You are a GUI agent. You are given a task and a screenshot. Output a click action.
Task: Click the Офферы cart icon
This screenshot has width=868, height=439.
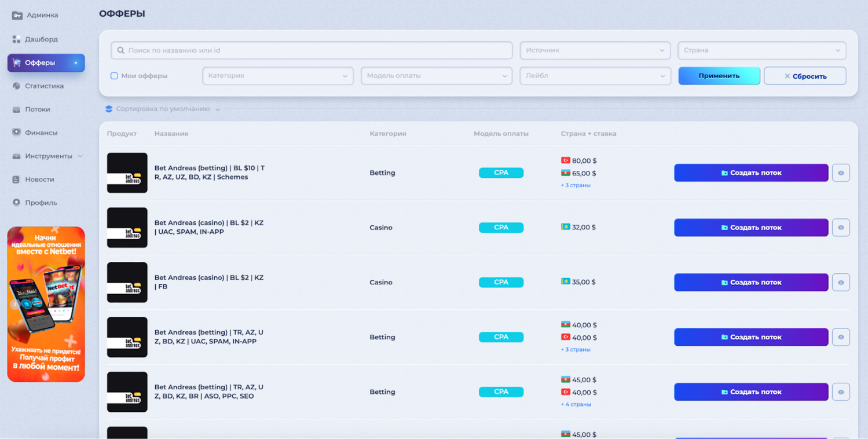(x=16, y=63)
